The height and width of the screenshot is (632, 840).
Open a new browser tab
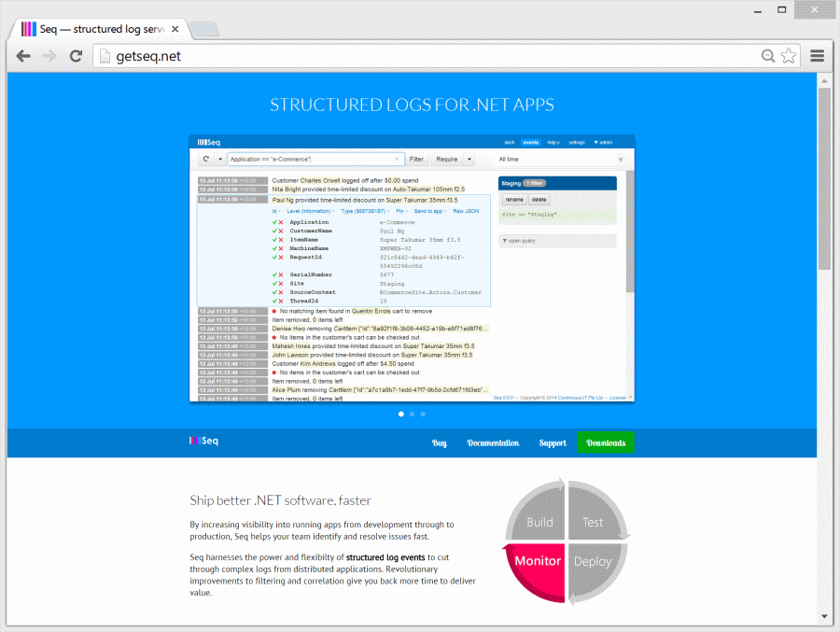click(x=204, y=29)
